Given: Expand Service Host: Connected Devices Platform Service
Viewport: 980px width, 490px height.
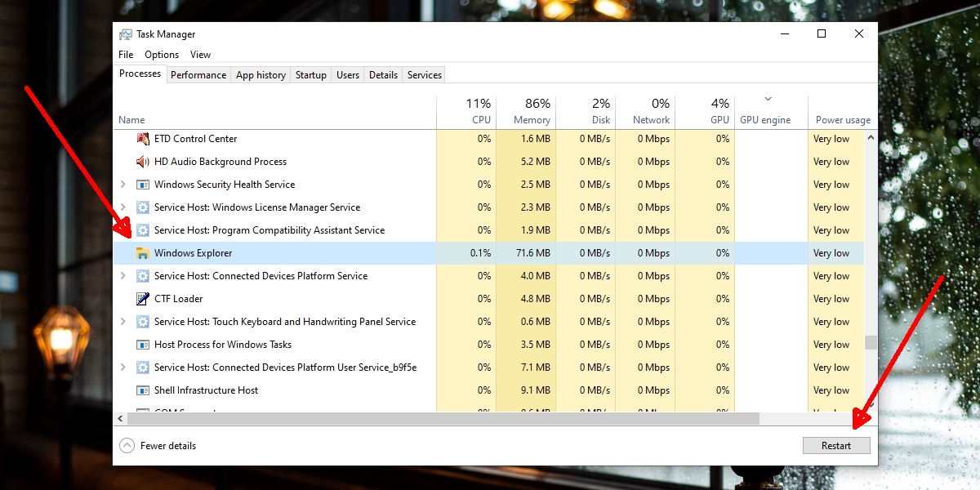Looking at the screenshot, I should [x=123, y=276].
